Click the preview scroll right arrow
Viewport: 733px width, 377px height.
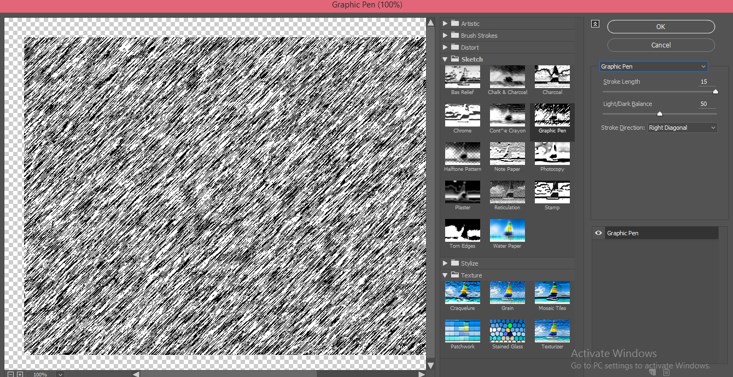point(422,374)
